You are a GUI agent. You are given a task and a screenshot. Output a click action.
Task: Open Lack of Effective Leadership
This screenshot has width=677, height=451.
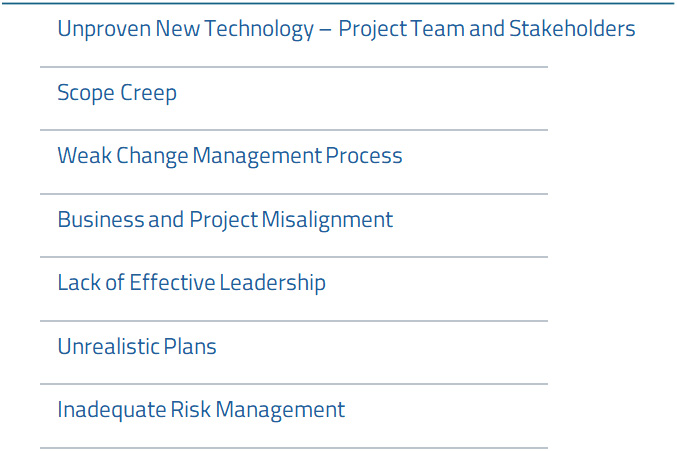191,283
